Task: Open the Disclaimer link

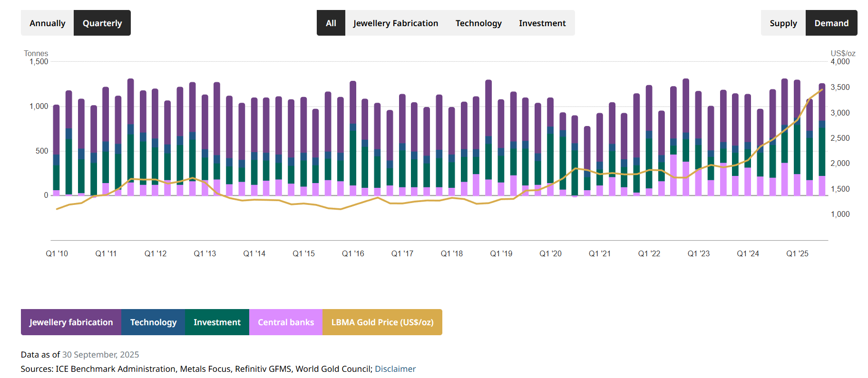Action: [x=395, y=368]
